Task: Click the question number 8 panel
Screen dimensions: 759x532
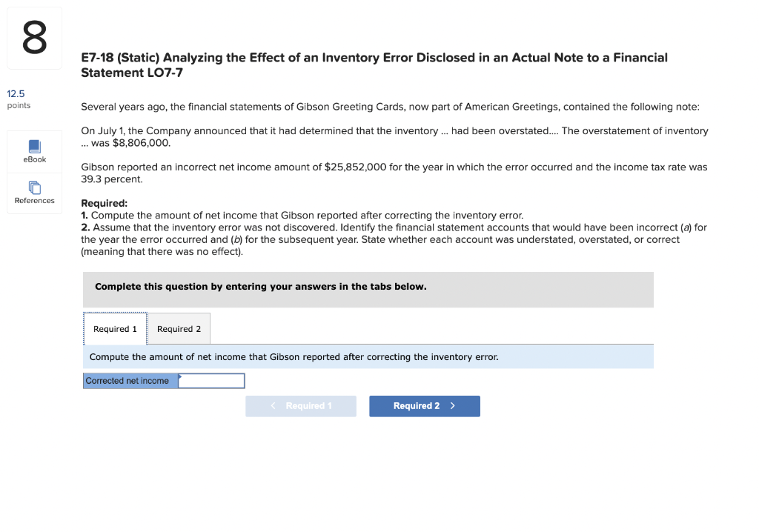Action: 34,36
